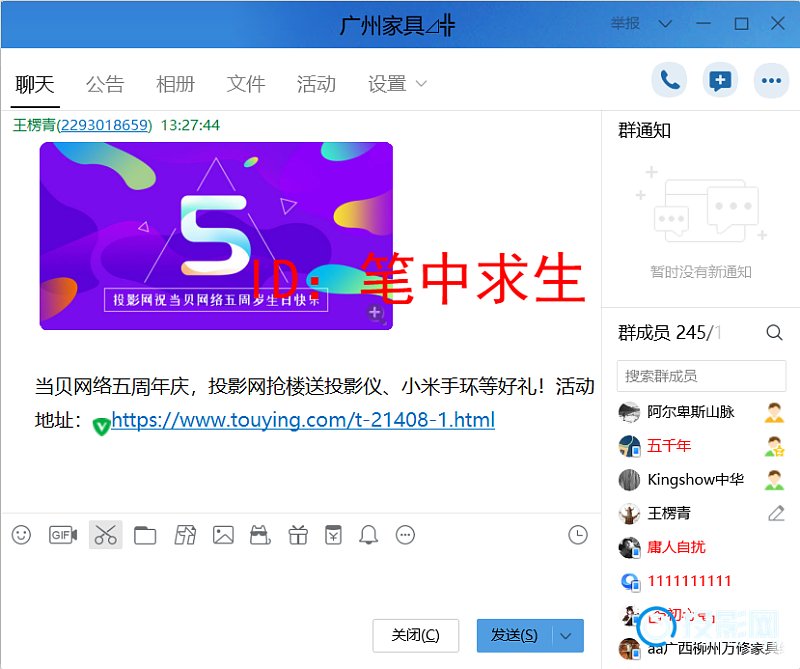Select member 1111111111
Screen dimensions: 800x669
(x=701, y=581)
